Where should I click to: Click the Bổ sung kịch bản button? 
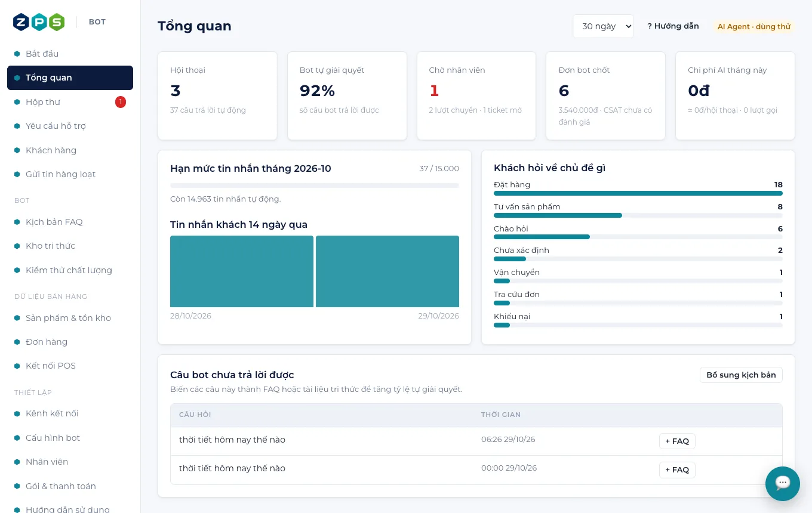(x=741, y=375)
